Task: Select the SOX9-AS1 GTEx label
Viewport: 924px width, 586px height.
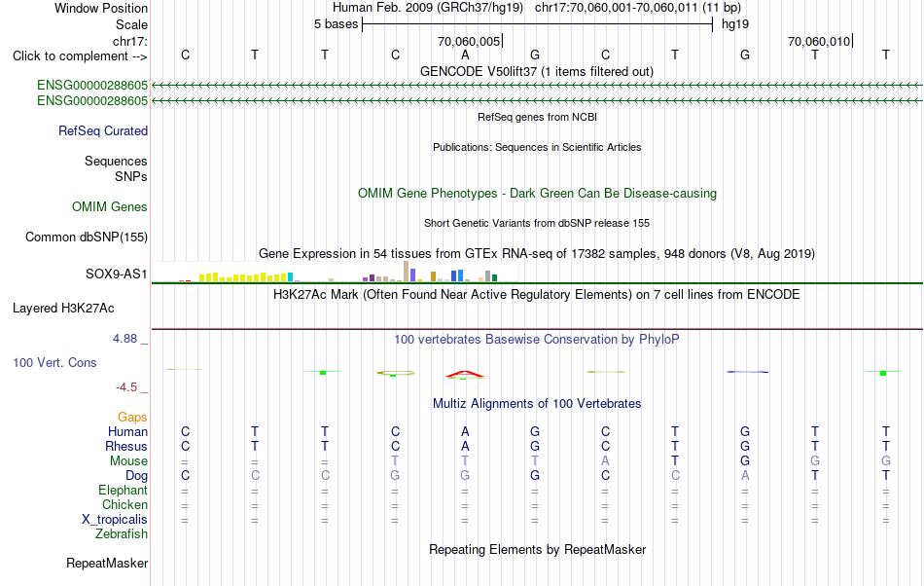Action: coord(116,274)
